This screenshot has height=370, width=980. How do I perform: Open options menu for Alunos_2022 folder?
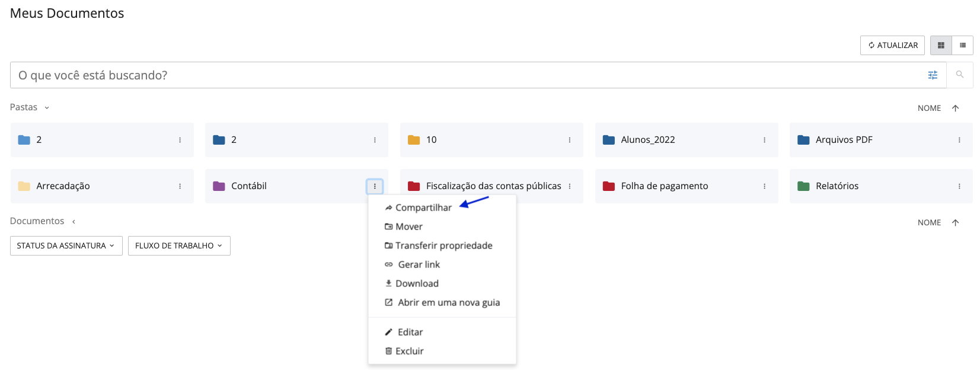point(764,140)
